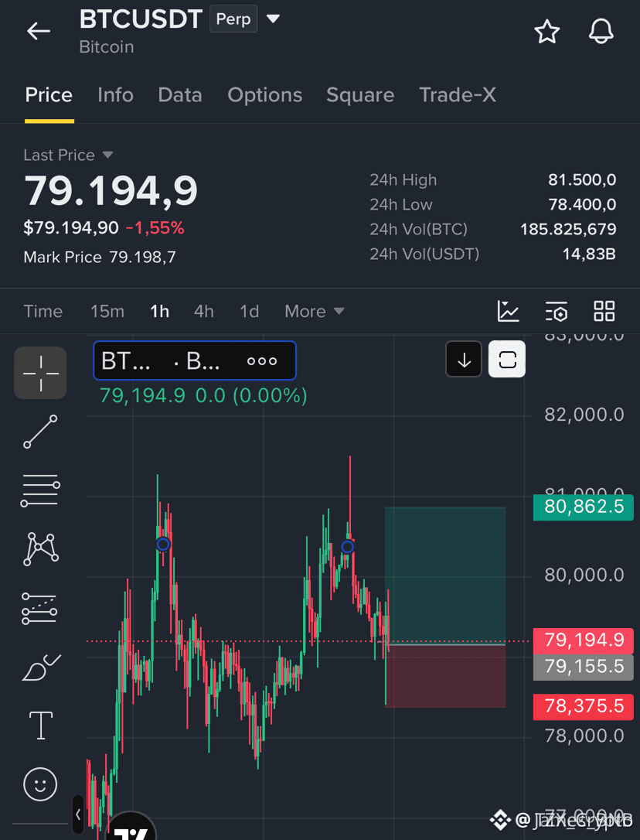Click the 79,155.5 entry price label
The width and height of the screenshot is (640, 840).
coord(584,667)
